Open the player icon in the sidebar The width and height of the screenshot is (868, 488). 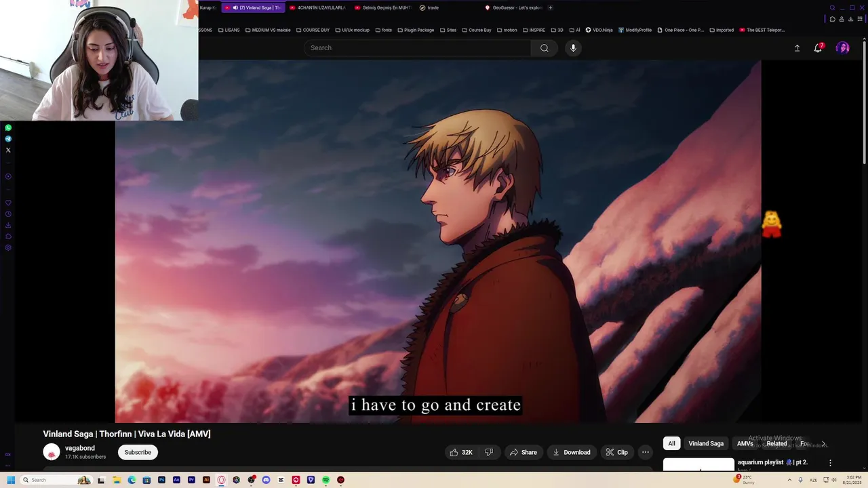pyautogui.click(x=8, y=177)
